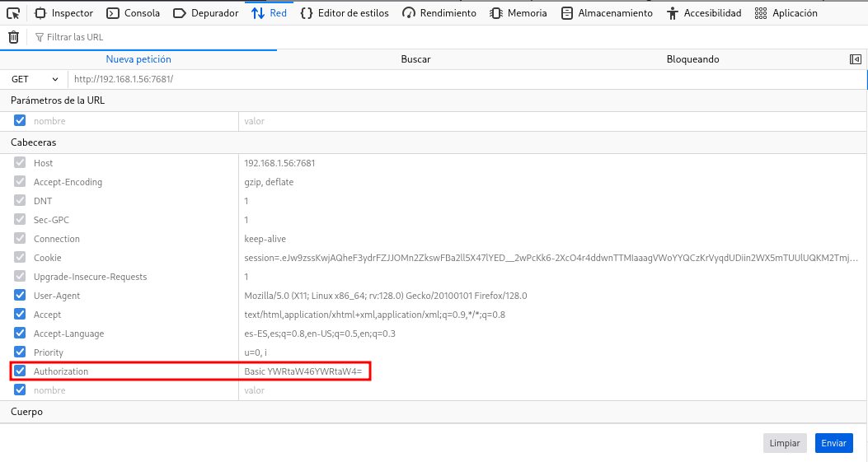Collapse the Parámetros de la URL section

click(x=58, y=100)
